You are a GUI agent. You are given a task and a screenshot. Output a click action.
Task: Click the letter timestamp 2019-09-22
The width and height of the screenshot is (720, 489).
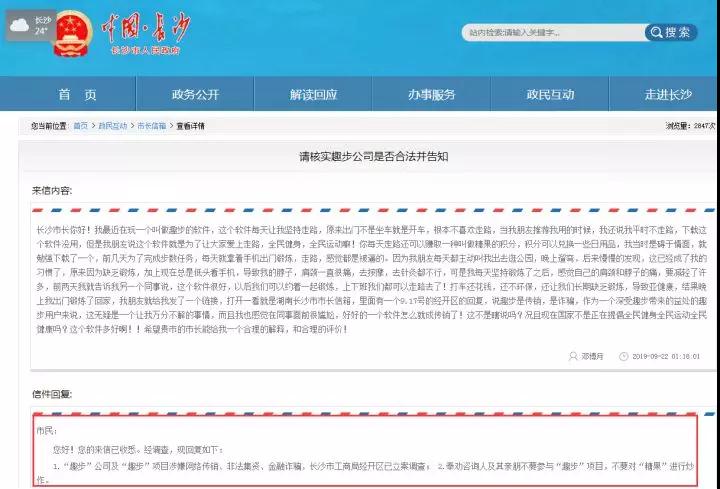pos(666,356)
